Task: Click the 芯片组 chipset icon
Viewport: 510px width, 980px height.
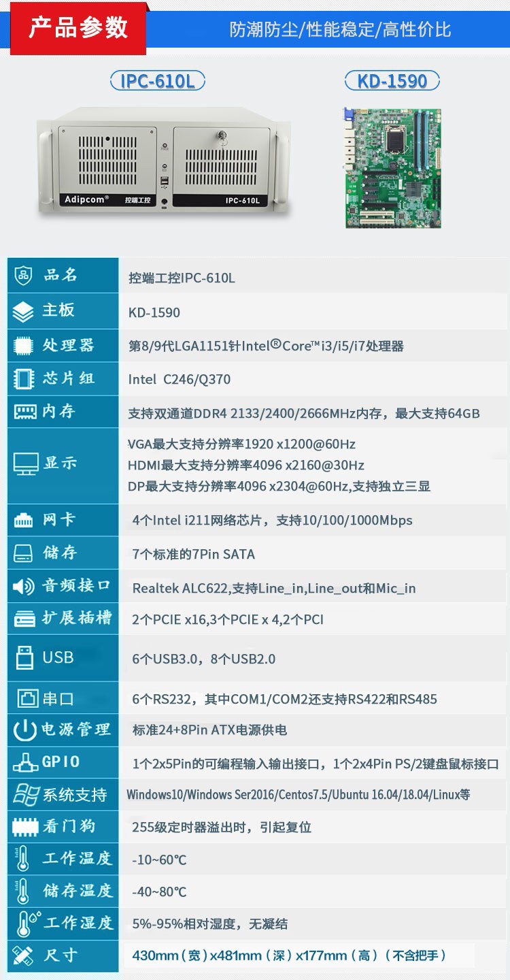Action: 24,378
